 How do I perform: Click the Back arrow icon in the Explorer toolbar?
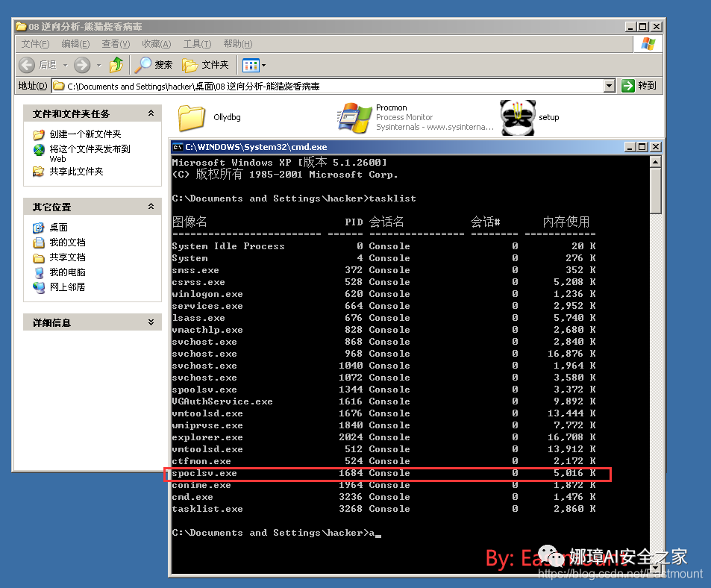pos(27,65)
